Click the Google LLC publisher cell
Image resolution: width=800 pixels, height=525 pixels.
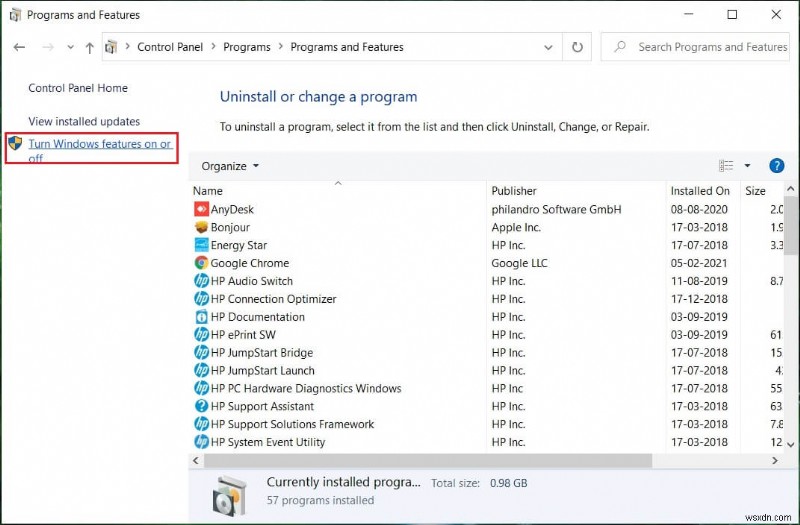click(519, 263)
